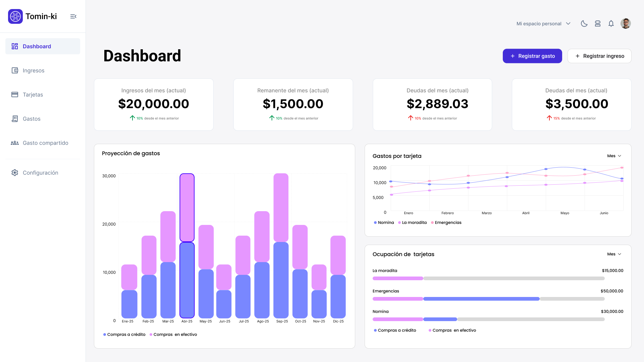The image size is (644, 362).
Task: Go to the Dashboard menu item
Action: click(43, 46)
